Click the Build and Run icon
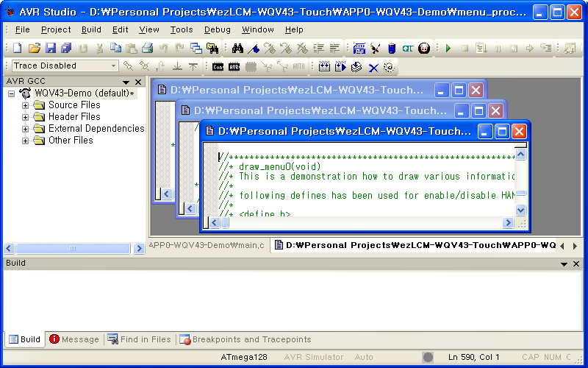 (340, 67)
